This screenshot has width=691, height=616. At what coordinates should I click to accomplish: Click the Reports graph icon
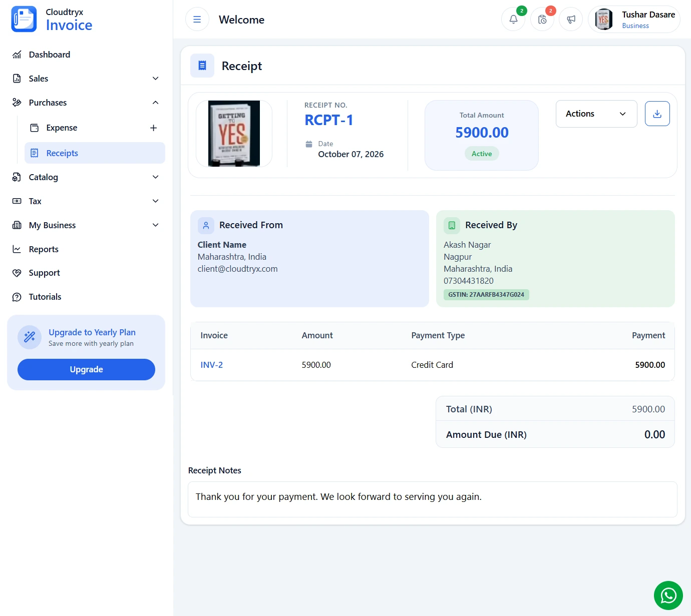[x=17, y=249]
